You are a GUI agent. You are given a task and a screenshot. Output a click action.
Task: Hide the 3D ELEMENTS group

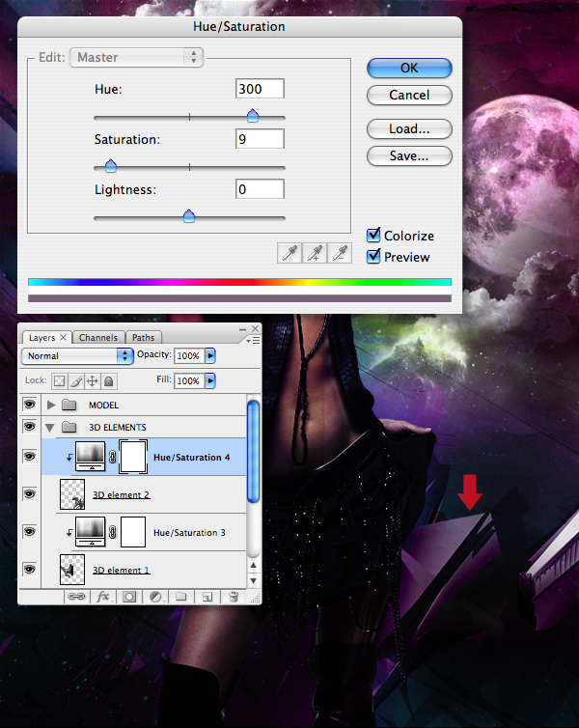(29, 426)
